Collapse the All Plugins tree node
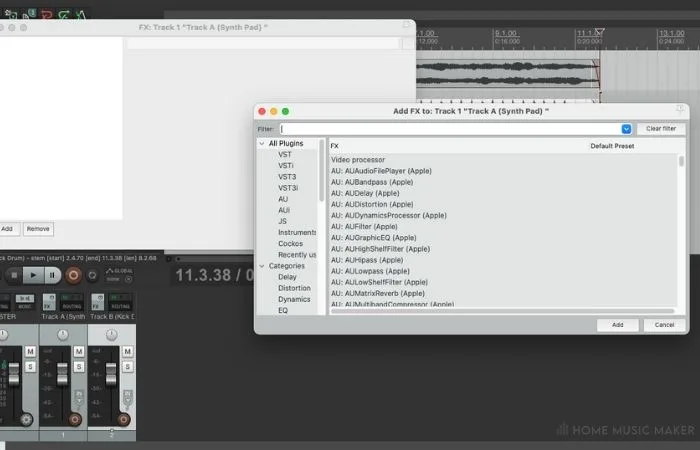Viewport: 700px width, 450px height. click(x=262, y=144)
